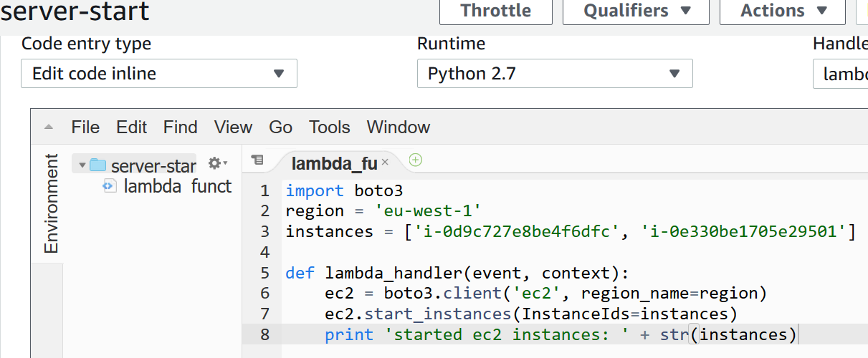This screenshot has width=868, height=358.
Task: Open the Find menu
Action: (x=180, y=127)
